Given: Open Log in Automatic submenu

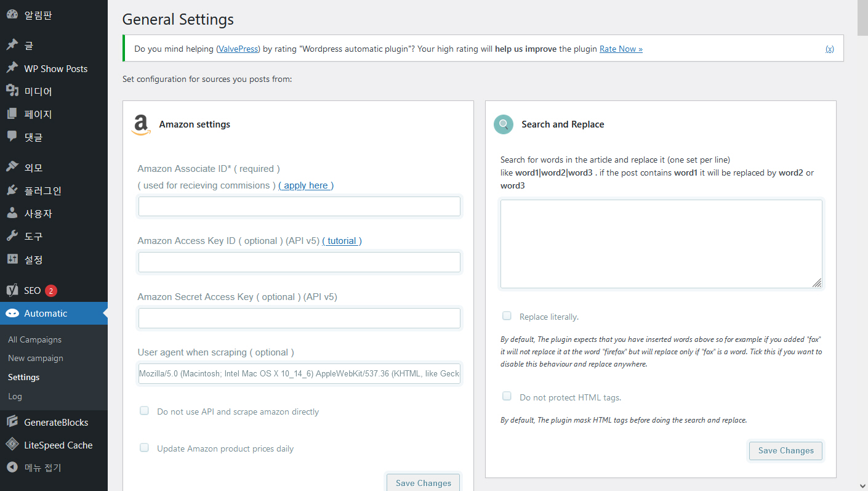Looking at the screenshot, I should pos(15,396).
